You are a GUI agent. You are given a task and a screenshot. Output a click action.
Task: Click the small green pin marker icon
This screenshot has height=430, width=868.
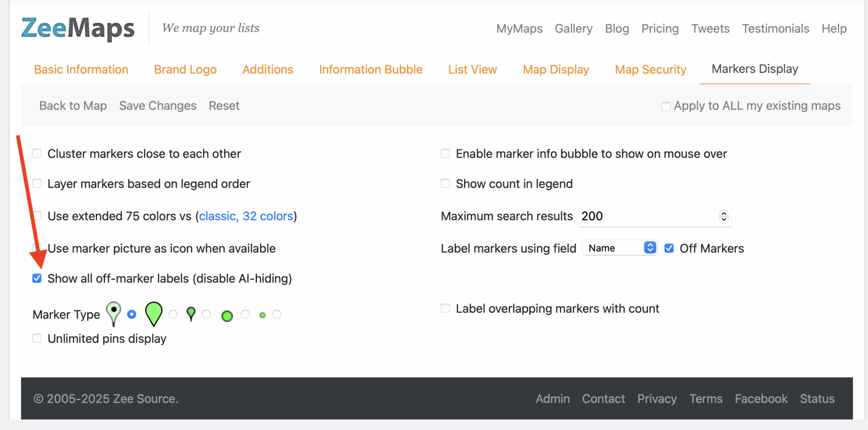pos(191,314)
